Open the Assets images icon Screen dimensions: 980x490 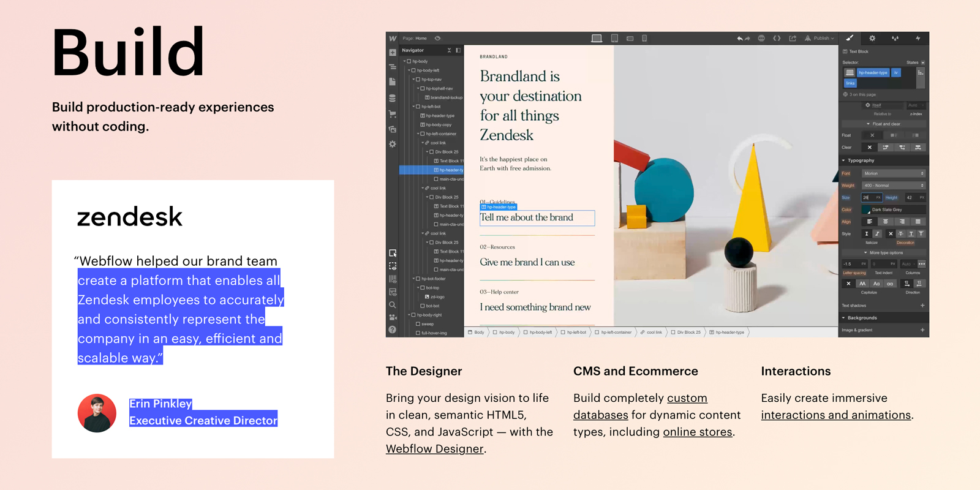coord(393,129)
